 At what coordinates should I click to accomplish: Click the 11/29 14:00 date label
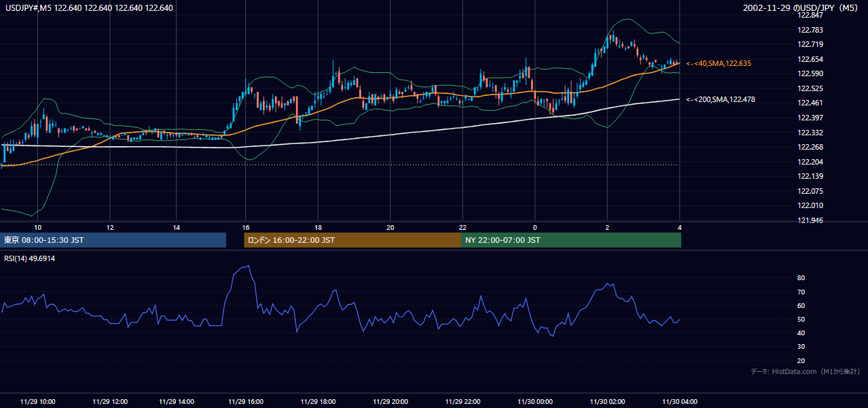[176, 402]
